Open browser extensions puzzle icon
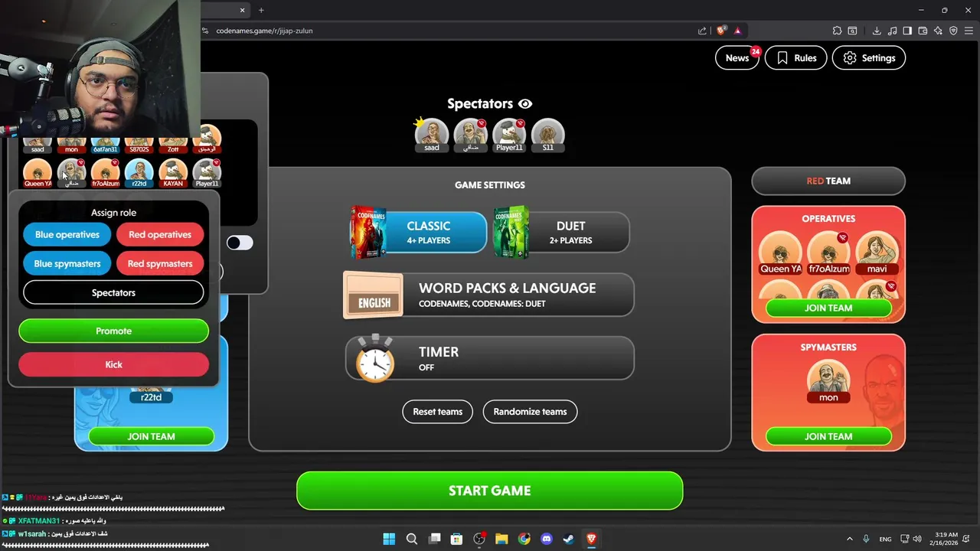Screen dimensions: 980x551 [837, 31]
